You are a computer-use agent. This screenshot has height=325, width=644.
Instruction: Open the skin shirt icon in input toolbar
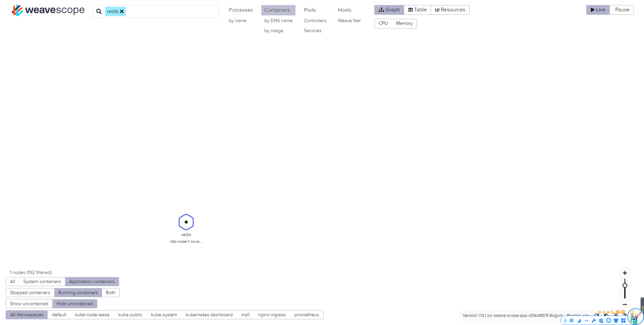click(616, 321)
